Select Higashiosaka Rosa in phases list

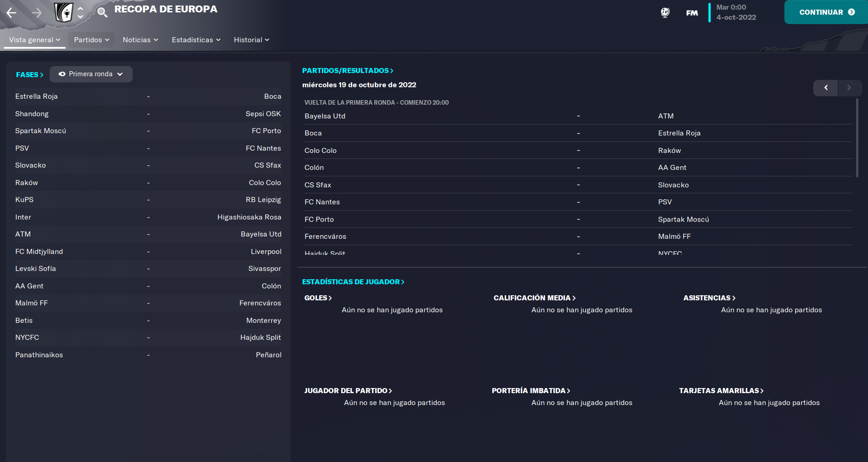pyautogui.click(x=249, y=217)
